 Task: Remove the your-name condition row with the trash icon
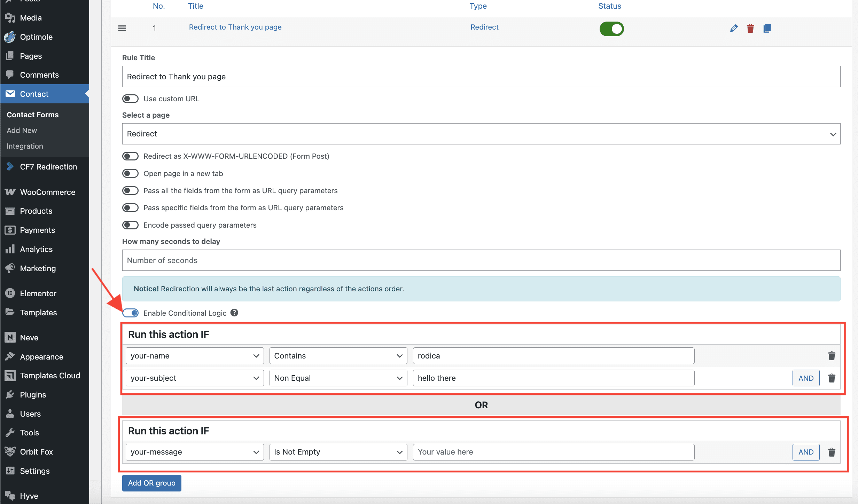(x=832, y=356)
